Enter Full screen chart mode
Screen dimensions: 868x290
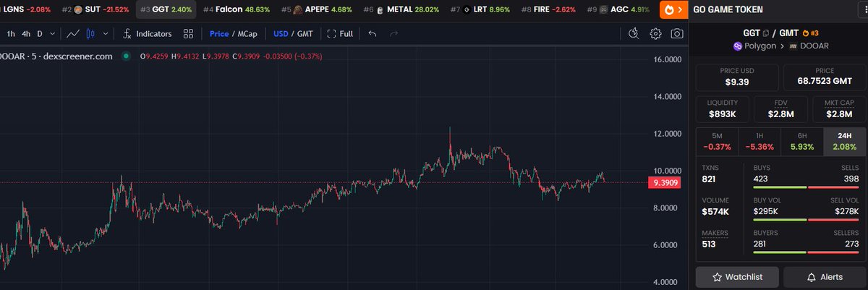(340, 33)
